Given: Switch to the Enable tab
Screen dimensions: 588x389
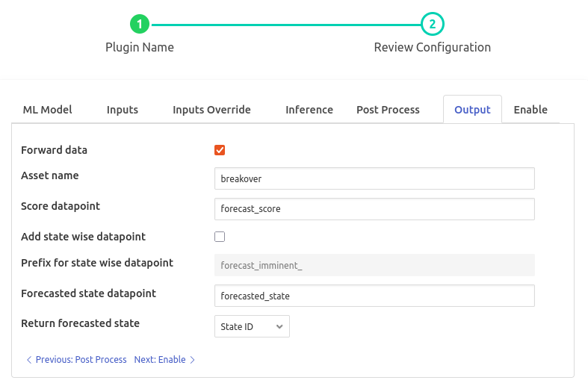Looking at the screenshot, I should pyautogui.click(x=530, y=110).
